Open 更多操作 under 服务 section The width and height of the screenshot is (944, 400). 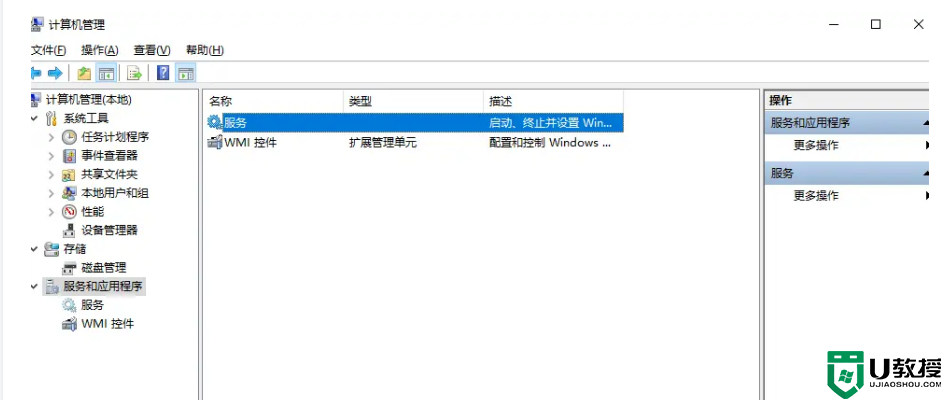[816, 196]
